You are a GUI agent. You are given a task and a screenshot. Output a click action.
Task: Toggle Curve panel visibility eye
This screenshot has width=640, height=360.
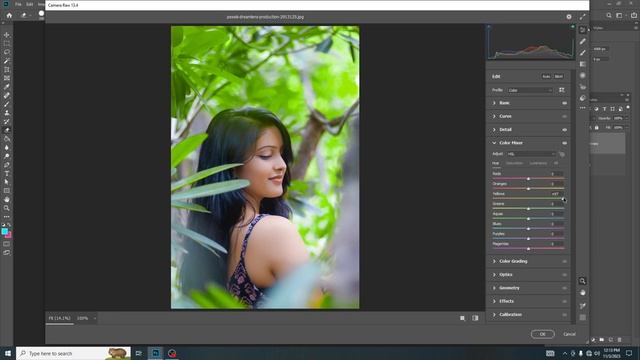click(x=564, y=116)
